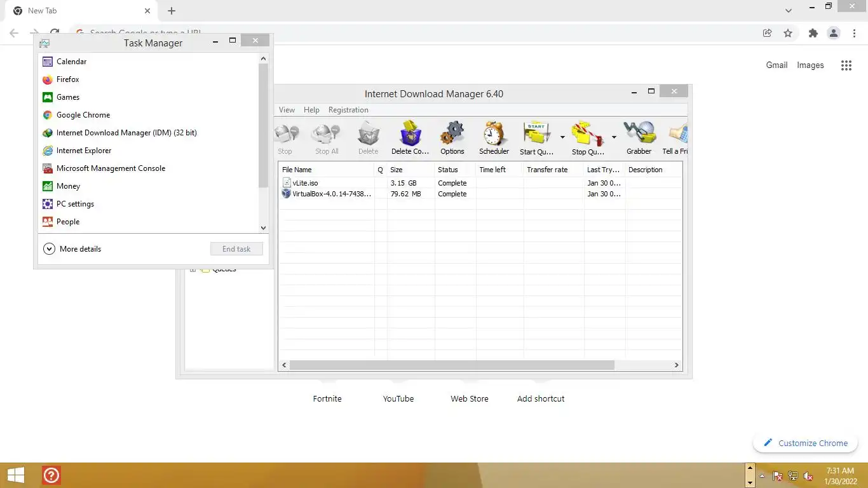Screen dimensions: 868x488
Task: Click the IDM Delete toolbar icon
Action: [x=368, y=139]
